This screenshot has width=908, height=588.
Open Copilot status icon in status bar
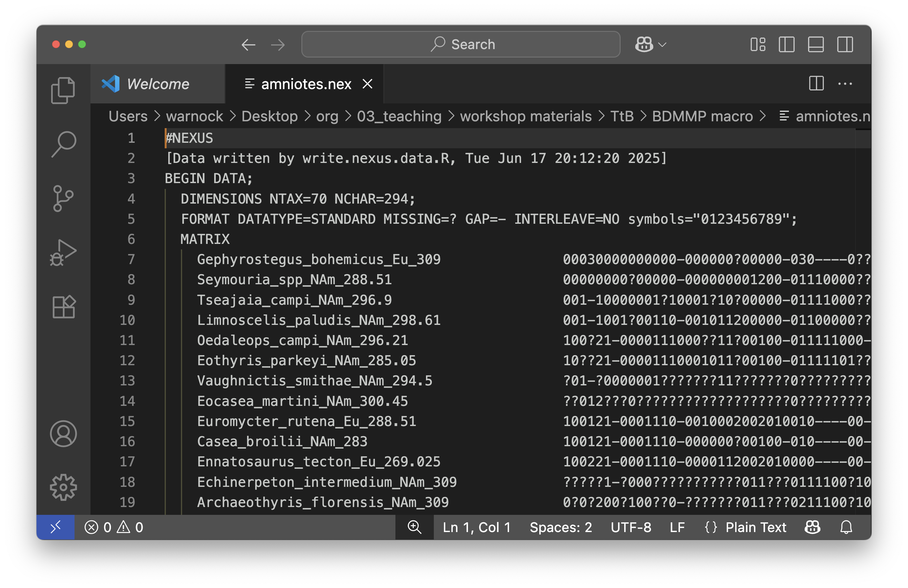(x=812, y=527)
